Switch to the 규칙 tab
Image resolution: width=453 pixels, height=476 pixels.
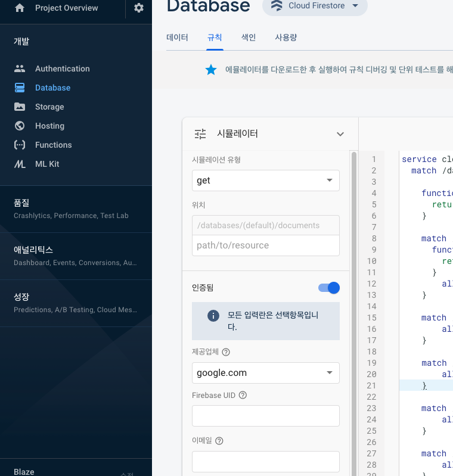pos(215,38)
